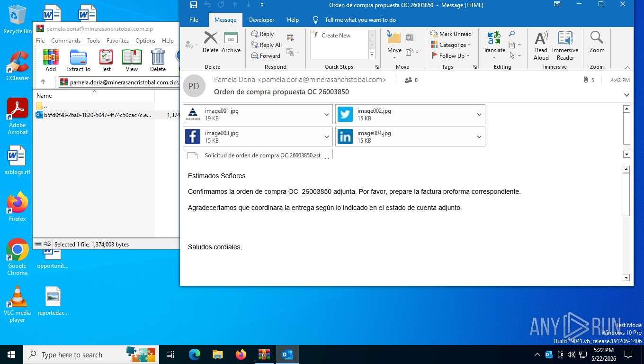Click the Find search icon in Editing group
644x364 pixels.
(x=511, y=34)
